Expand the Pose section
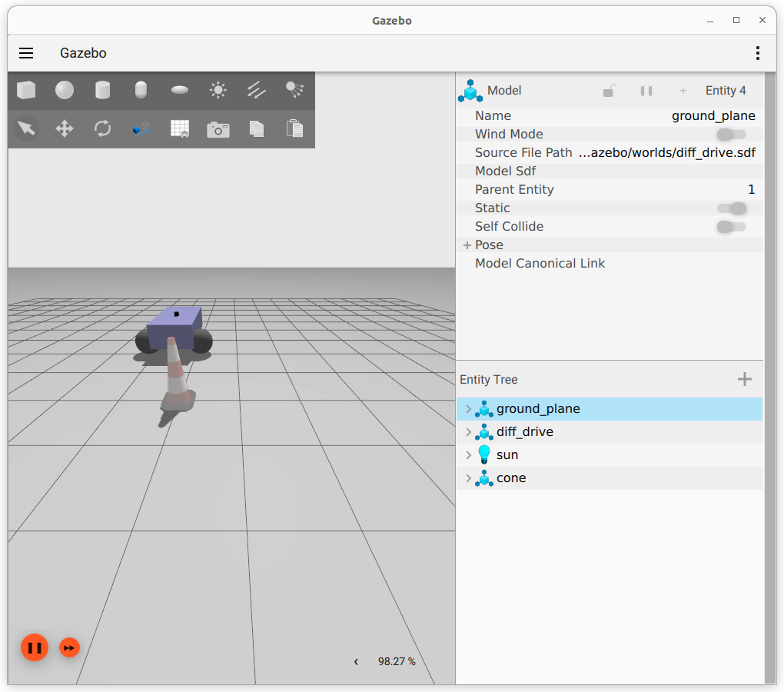784x692 pixels. tap(467, 245)
